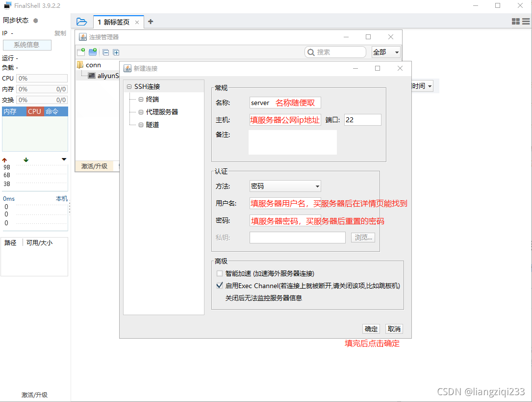The width and height of the screenshot is (532, 402).
Task: Collapse the SSH连接 tree node
Action: [129, 86]
